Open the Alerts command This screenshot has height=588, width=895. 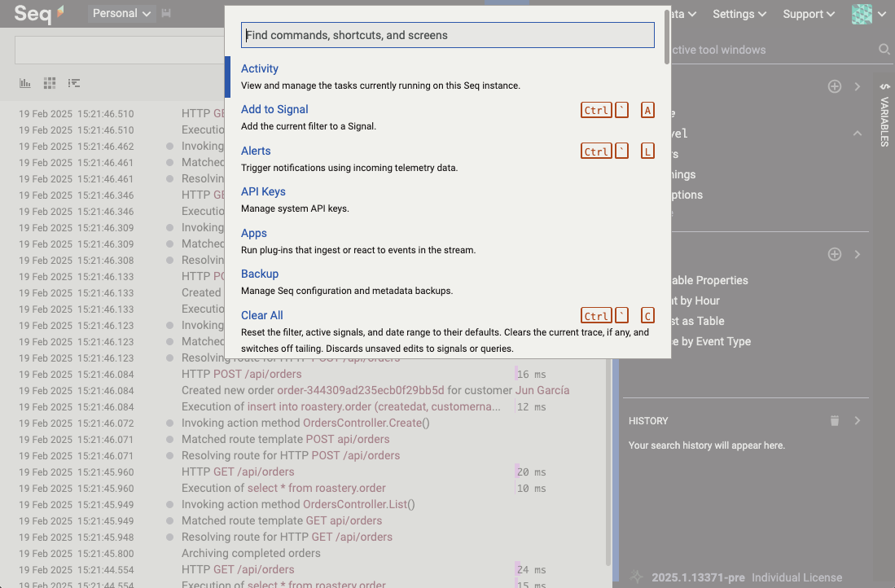[448, 159]
